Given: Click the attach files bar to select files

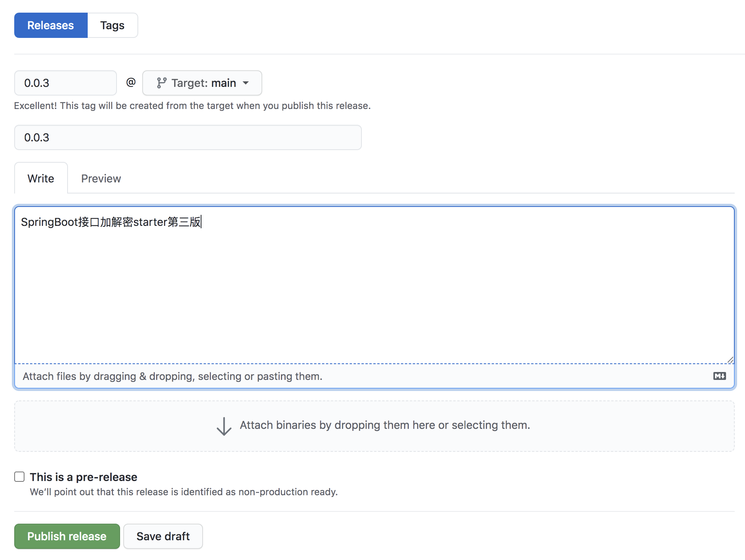Looking at the screenshot, I should click(x=172, y=376).
